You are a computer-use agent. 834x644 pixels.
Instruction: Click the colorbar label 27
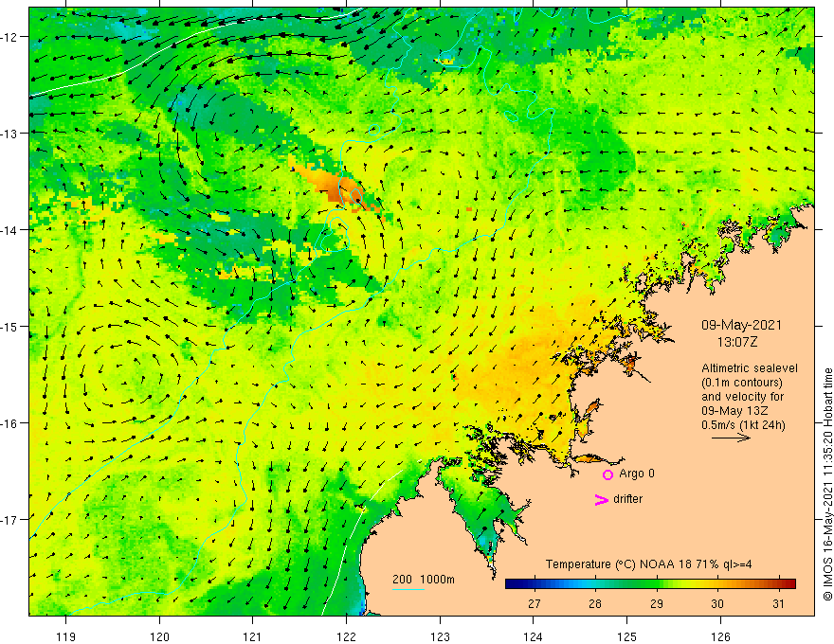click(x=534, y=604)
